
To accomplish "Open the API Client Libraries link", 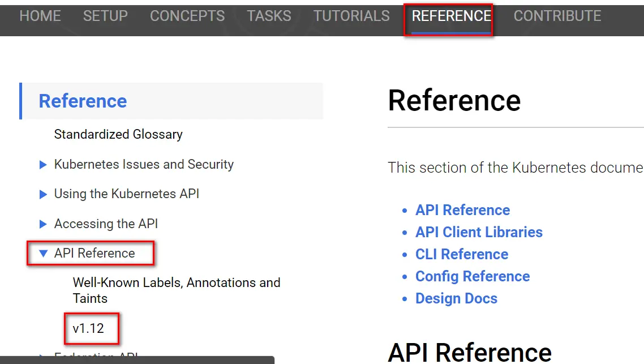I will pyautogui.click(x=479, y=232).
